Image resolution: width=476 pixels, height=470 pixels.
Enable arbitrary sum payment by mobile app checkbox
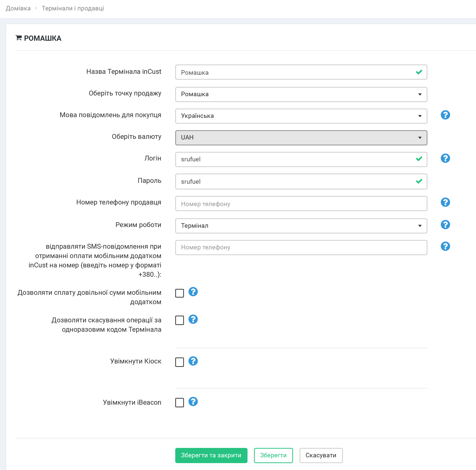pyautogui.click(x=179, y=293)
